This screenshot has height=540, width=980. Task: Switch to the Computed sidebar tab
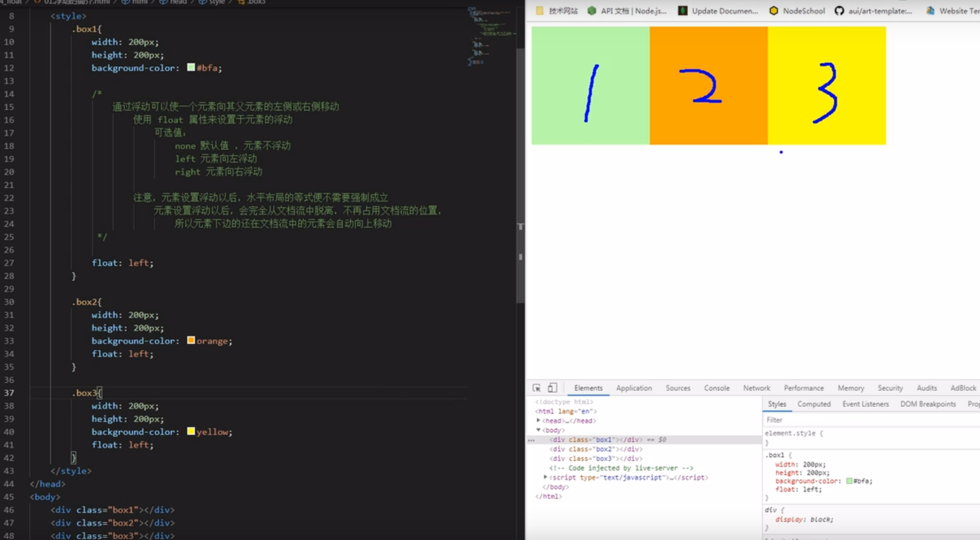[x=814, y=404]
